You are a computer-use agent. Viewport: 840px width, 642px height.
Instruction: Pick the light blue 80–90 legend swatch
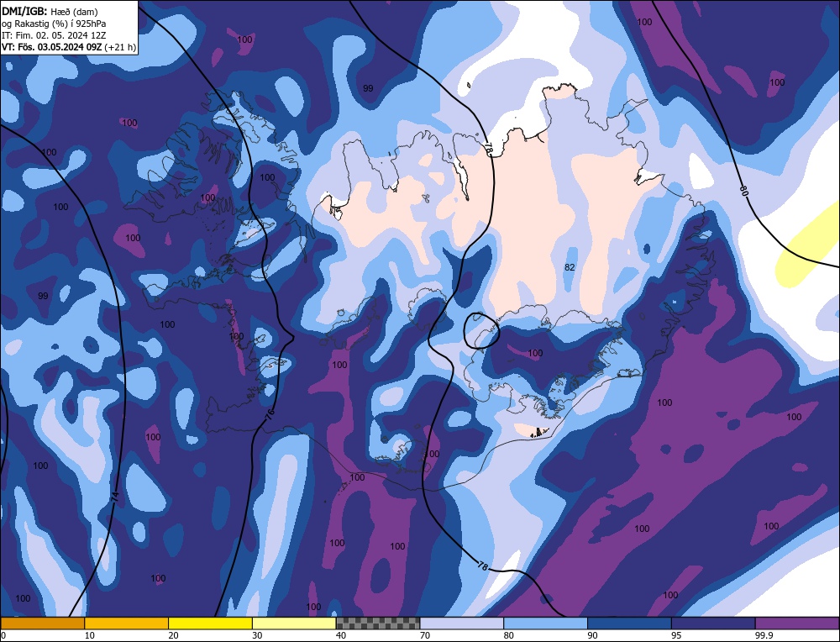coord(545,624)
